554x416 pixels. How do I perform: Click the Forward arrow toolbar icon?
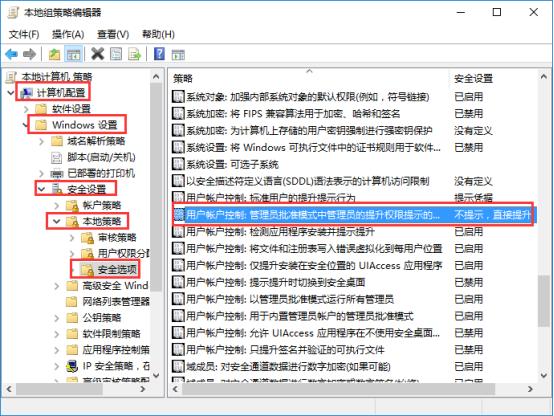[29, 54]
